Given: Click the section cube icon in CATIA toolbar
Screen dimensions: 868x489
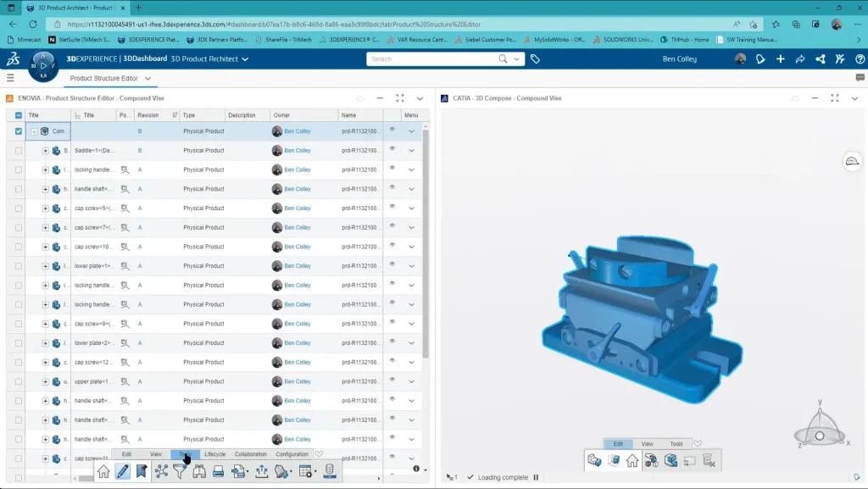Looking at the screenshot, I should point(670,460).
